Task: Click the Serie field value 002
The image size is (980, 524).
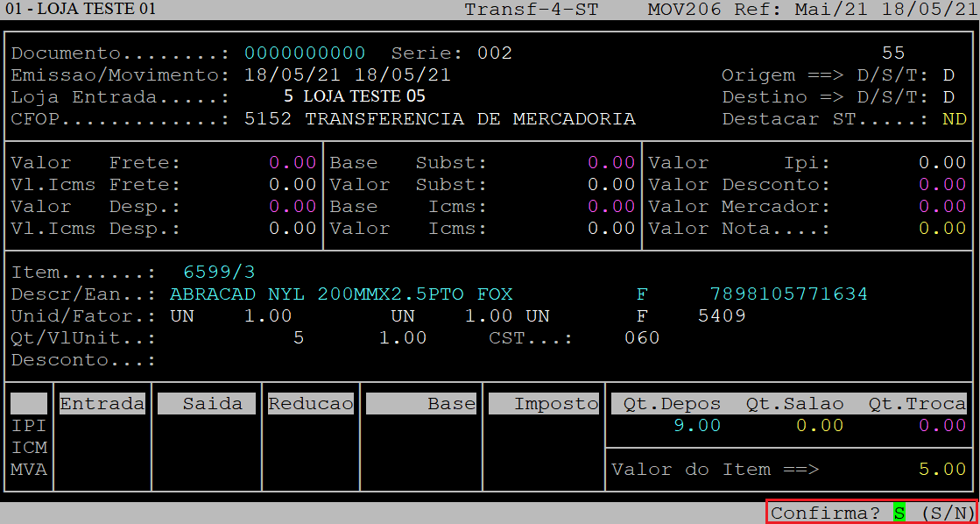Action: pyautogui.click(x=495, y=53)
